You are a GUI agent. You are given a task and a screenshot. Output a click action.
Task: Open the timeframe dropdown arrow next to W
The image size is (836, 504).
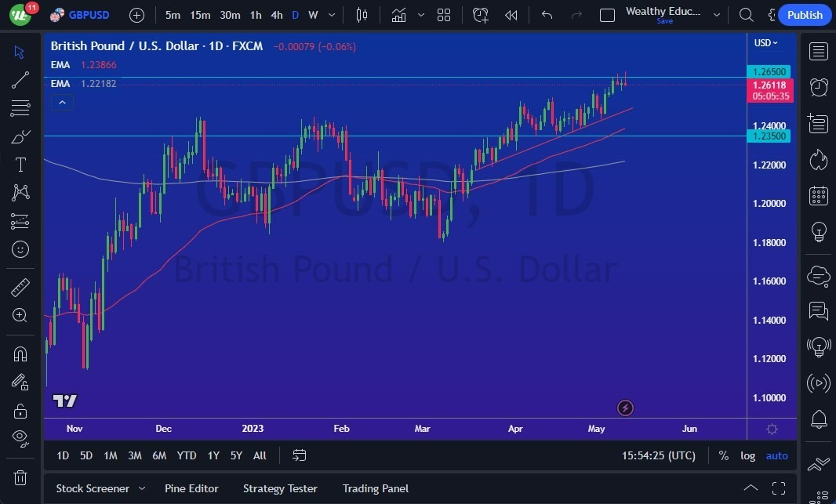point(330,14)
